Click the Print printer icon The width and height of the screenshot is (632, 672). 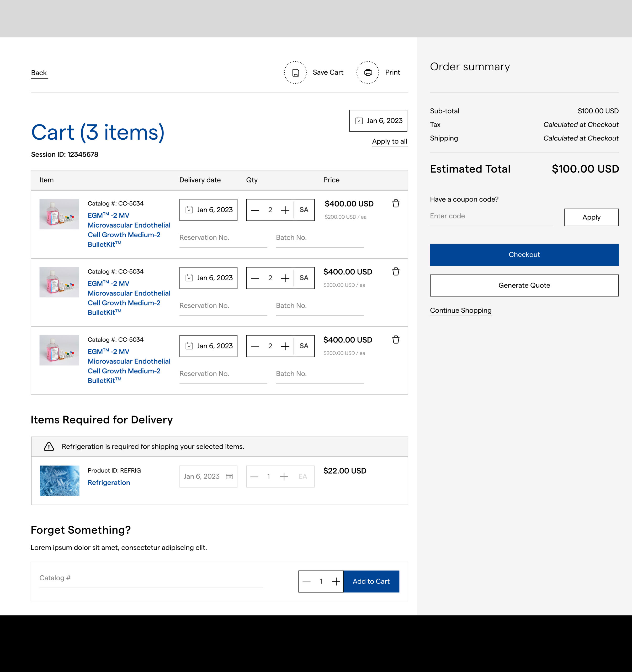click(x=368, y=73)
